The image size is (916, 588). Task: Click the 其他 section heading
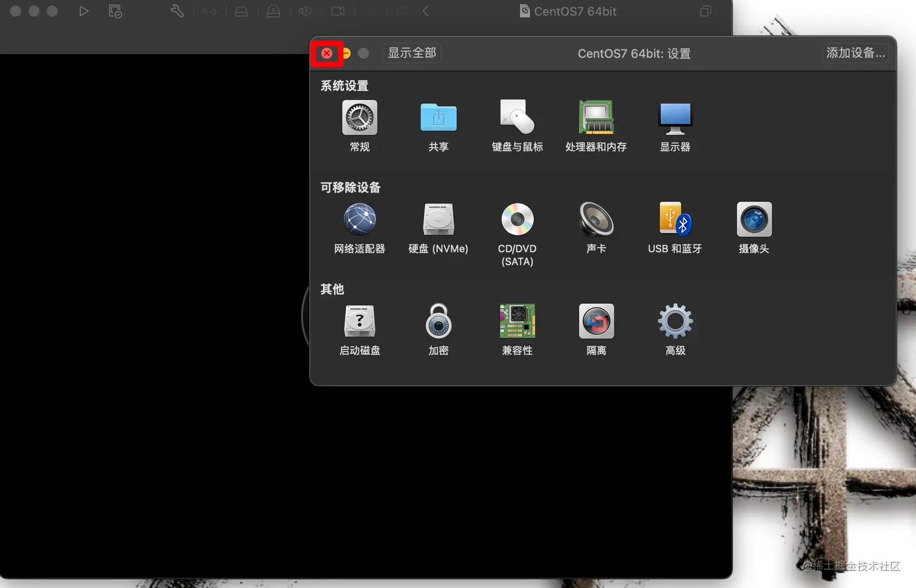pyautogui.click(x=332, y=289)
